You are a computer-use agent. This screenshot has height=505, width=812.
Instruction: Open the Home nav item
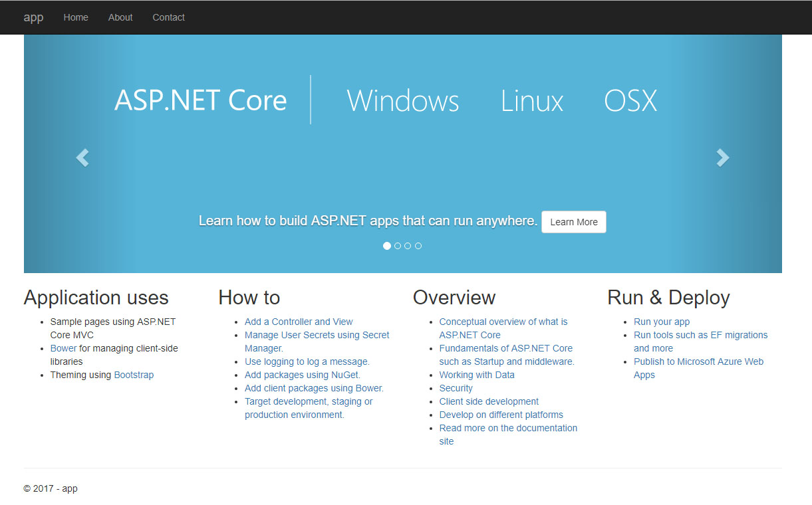coord(76,17)
